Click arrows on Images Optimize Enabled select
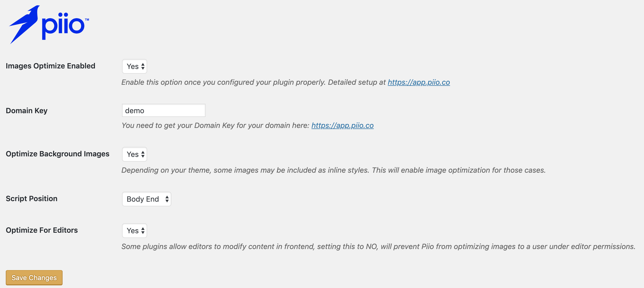Viewport: 644px width, 288px height. click(x=143, y=66)
